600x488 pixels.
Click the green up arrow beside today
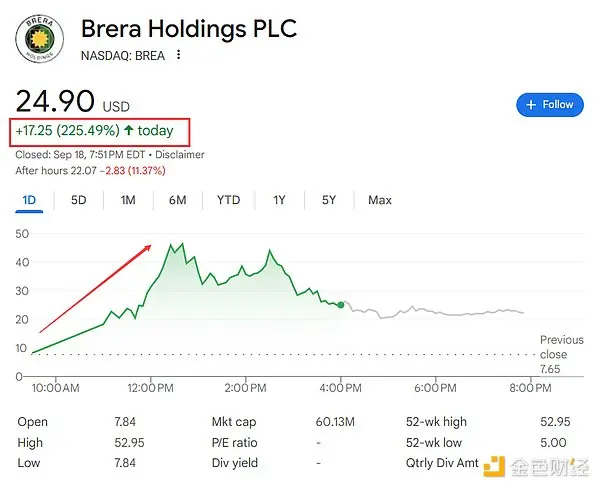pyautogui.click(x=129, y=130)
